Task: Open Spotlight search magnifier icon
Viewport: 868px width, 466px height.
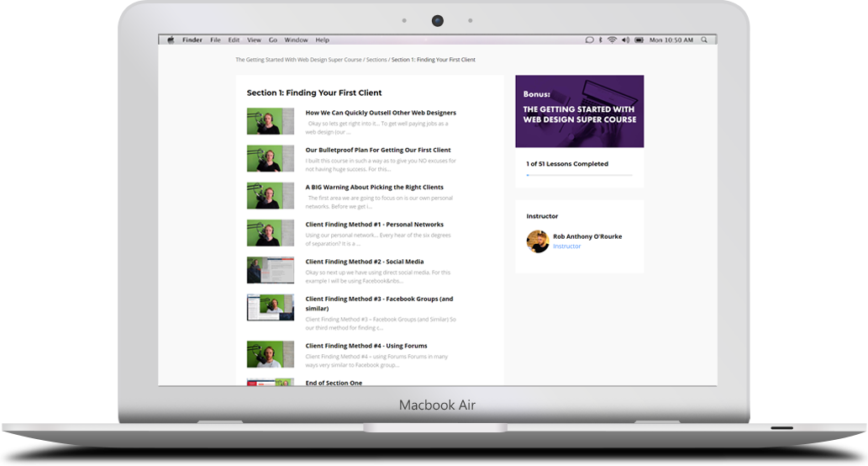Action: coord(704,40)
